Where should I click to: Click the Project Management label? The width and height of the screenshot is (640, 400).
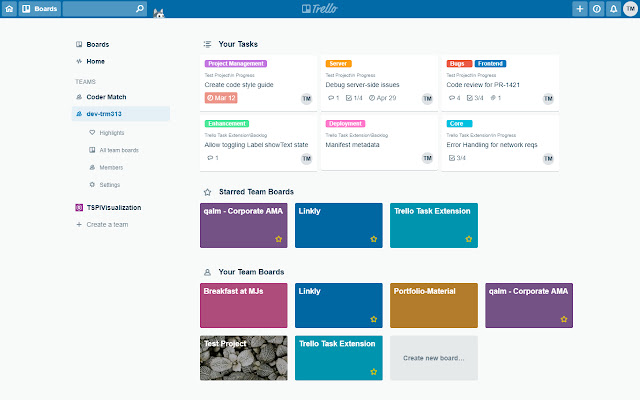pyautogui.click(x=236, y=64)
